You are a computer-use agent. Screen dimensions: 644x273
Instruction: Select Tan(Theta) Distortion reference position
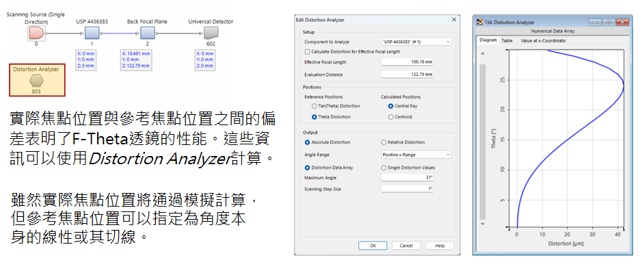[x=314, y=106]
